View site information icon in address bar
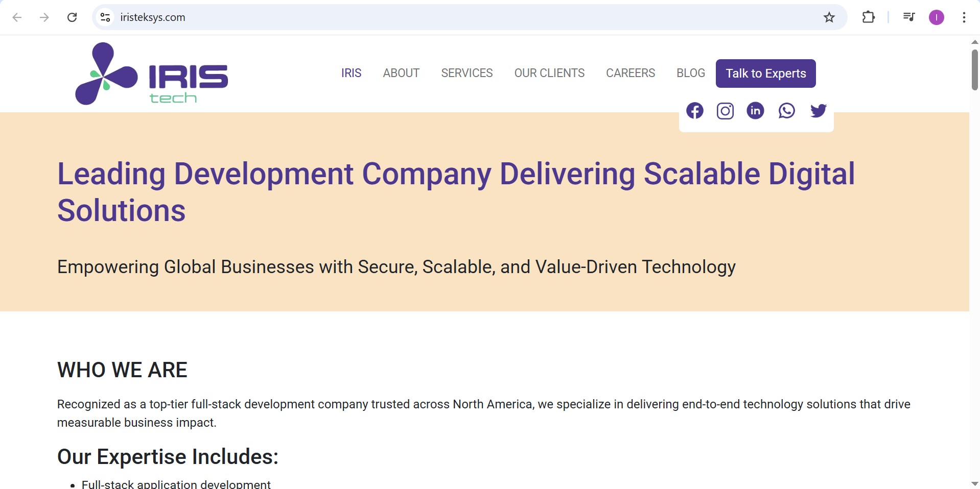This screenshot has width=980, height=489. tap(105, 17)
